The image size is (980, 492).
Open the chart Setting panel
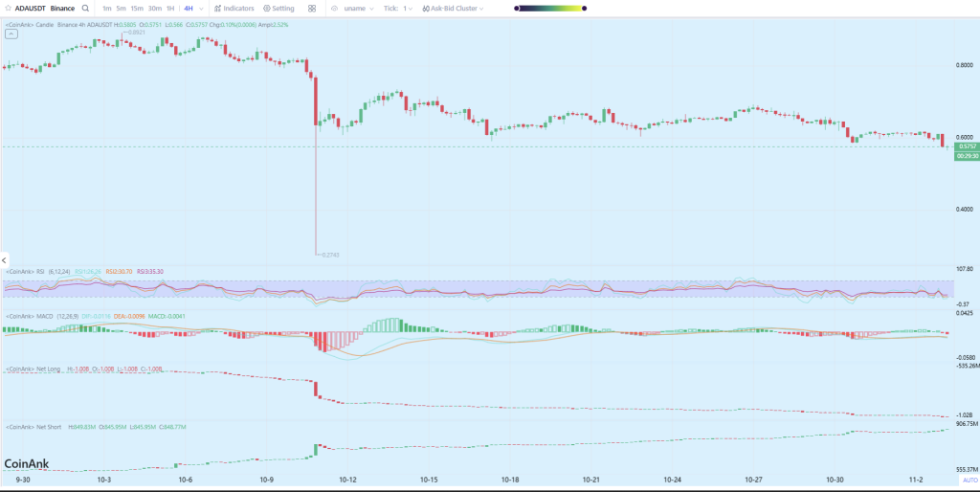(x=278, y=9)
